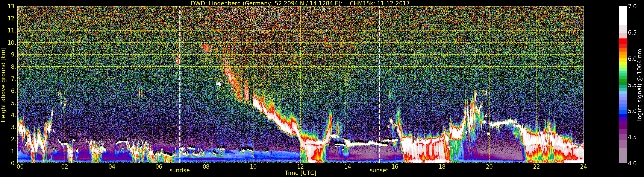Click the x-axis tick label '04'
The image size is (644, 177).
112,167
